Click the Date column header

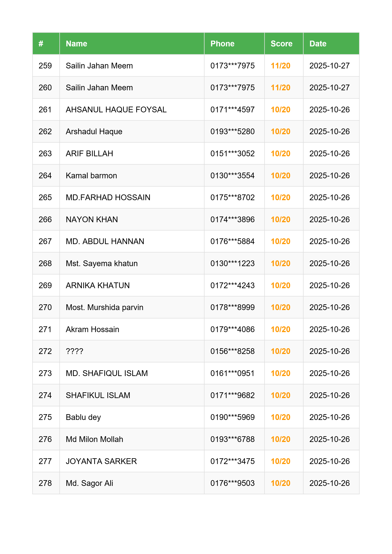click(x=318, y=44)
